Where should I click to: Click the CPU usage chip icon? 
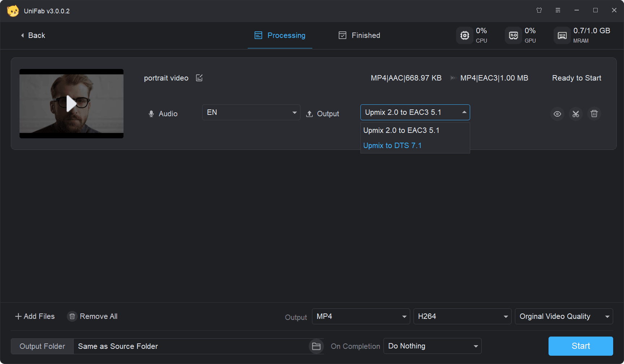click(x=465, y=35)
